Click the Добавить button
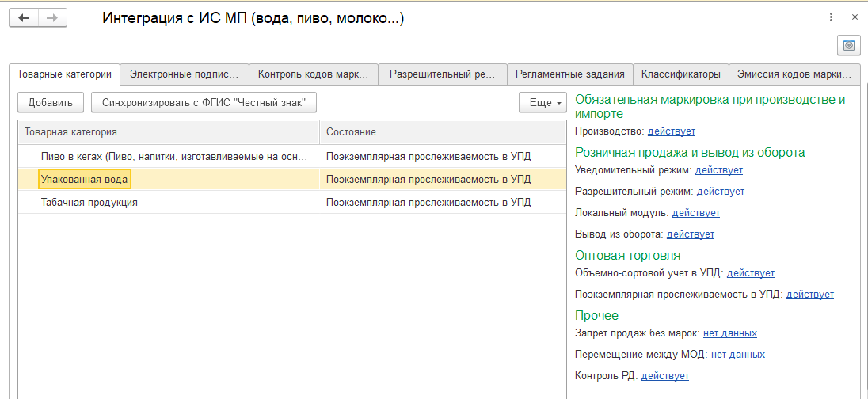This screenshot has width=868, height=399. (51, 102)
